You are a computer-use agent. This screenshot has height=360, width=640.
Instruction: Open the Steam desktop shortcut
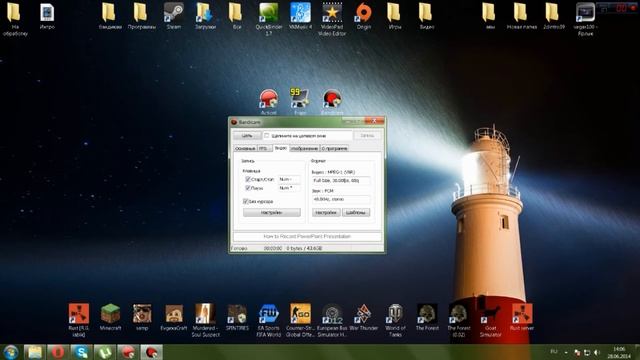coord(173,16)
